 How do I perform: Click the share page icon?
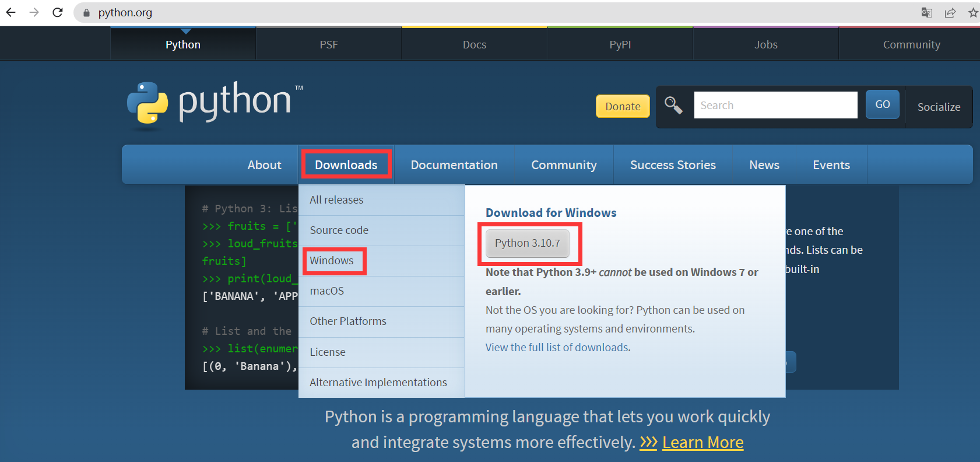(x=950, y=12)
